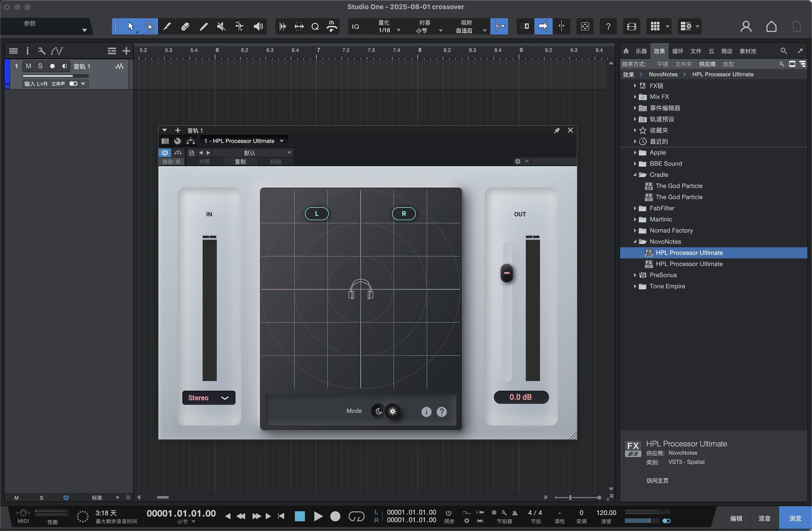812x531 pixels.
Task: Click the timeline zoom slider
Action: 578,498
